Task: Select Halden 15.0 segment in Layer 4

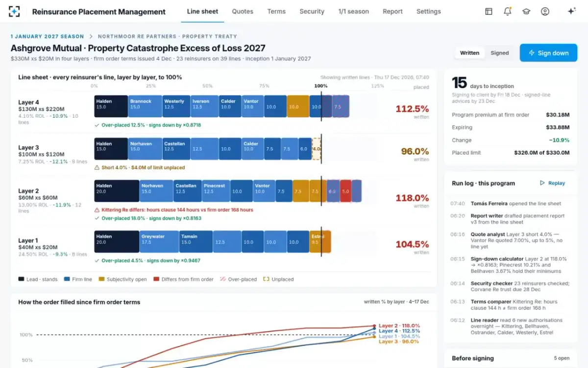Action: 111,106
